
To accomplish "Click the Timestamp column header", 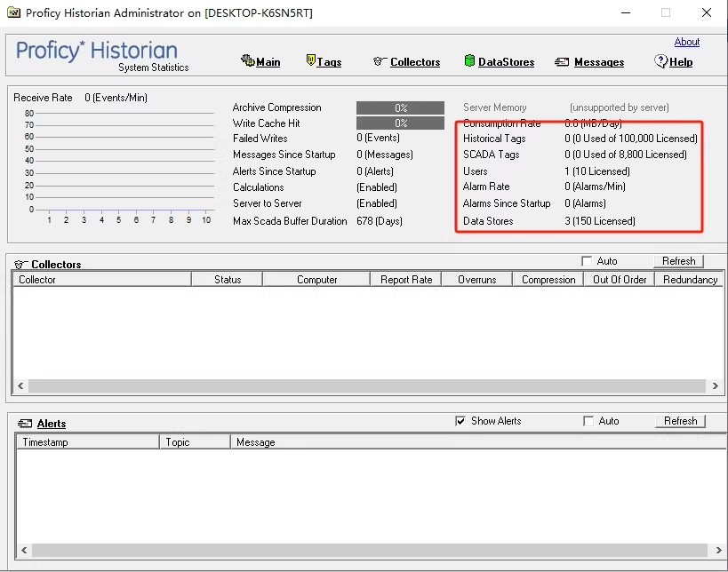I will tap(88, 442).
